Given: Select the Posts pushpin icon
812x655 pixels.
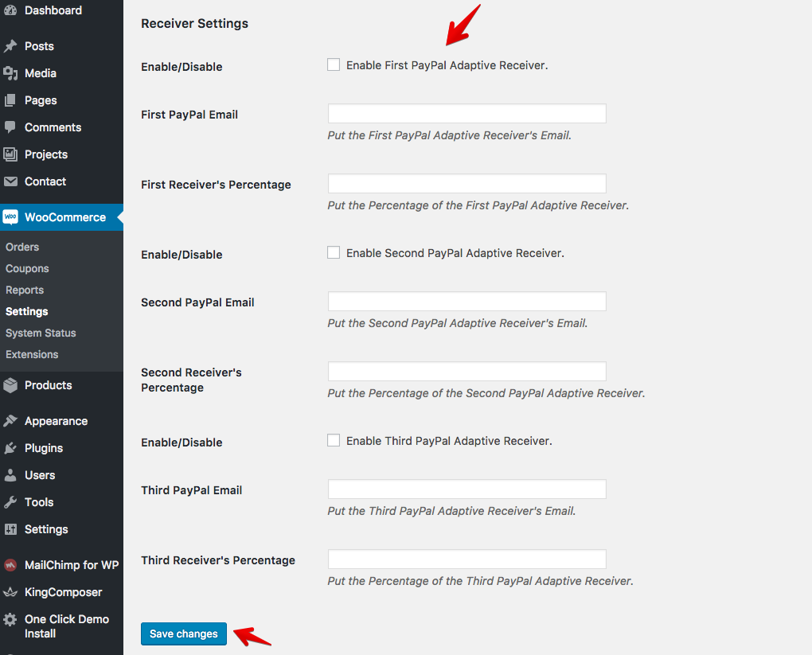Looking at the screenshot, I should pos(10,46).
